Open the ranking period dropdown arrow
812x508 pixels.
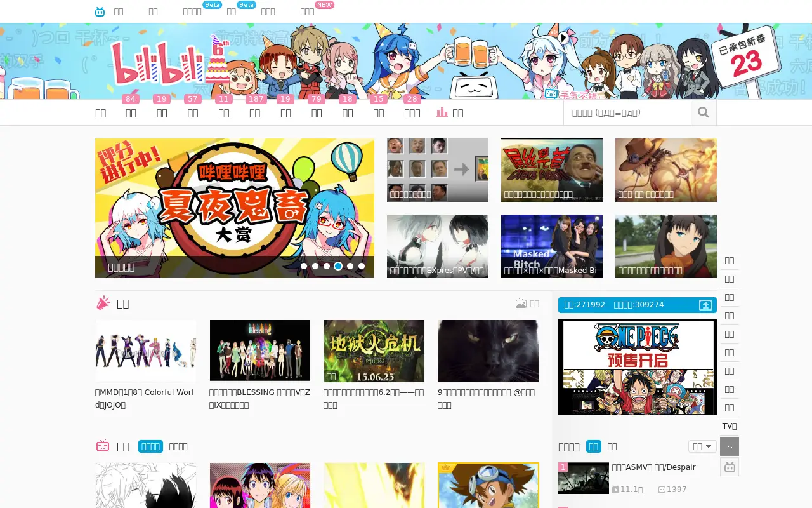[709, 446]
